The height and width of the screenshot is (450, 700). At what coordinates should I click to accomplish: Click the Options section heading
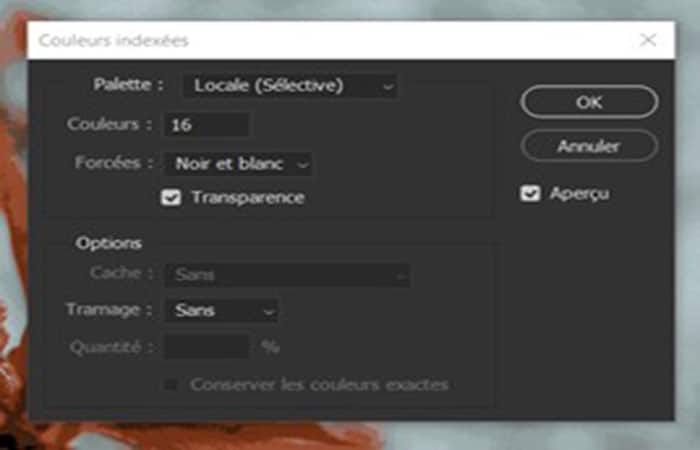[108, 243]
